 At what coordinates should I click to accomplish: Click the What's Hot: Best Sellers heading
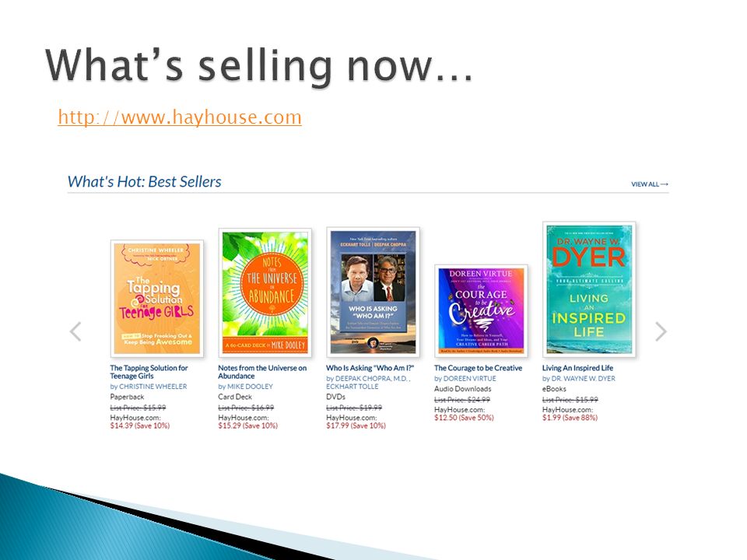click(x=145, y=181)
